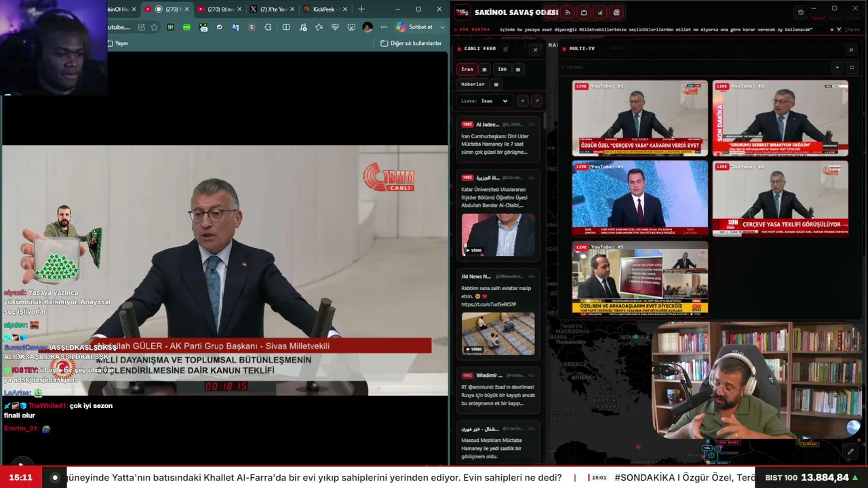Open the t.co link in JM News post
Image resolution: width=868 pixels, height=488 pixels.
(489, 304)
